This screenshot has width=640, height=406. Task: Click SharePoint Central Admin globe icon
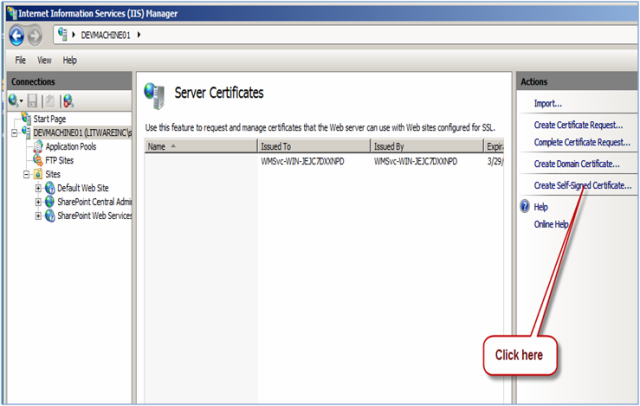[50, 202]
